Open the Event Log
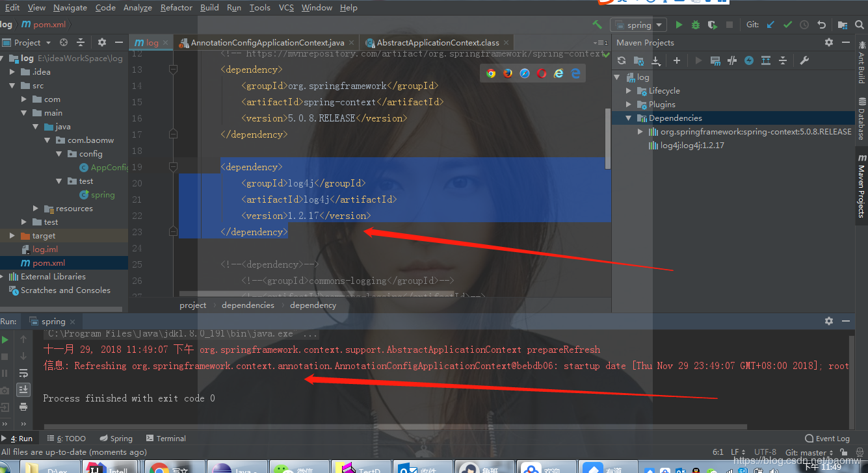 (x=827, y=439)
